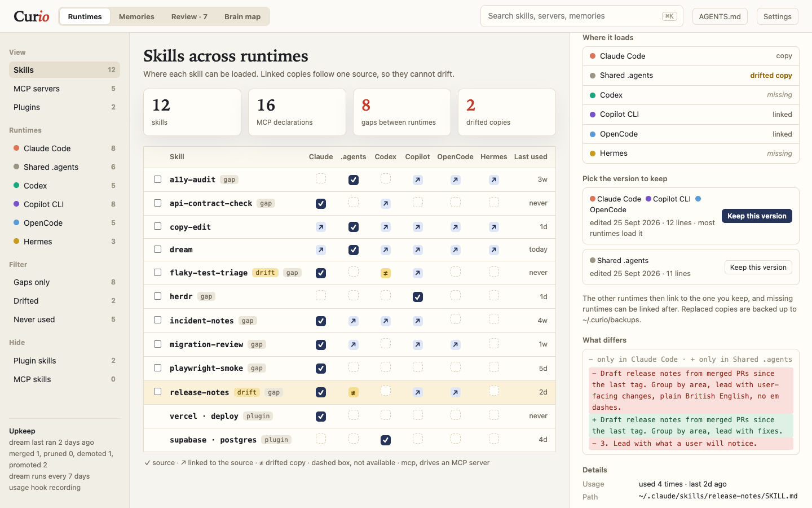The height and width of the screenshot is (508, 812).
Task: Tick the row checkbox for copy-edit
Action: pyautogui.click(x=158, y=226)
